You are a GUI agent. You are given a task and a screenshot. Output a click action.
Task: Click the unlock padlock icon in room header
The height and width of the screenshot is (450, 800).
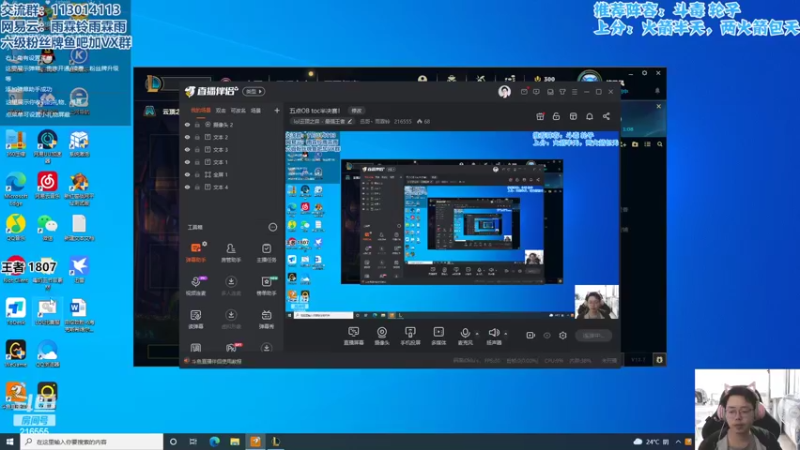(x=556, y=116)
